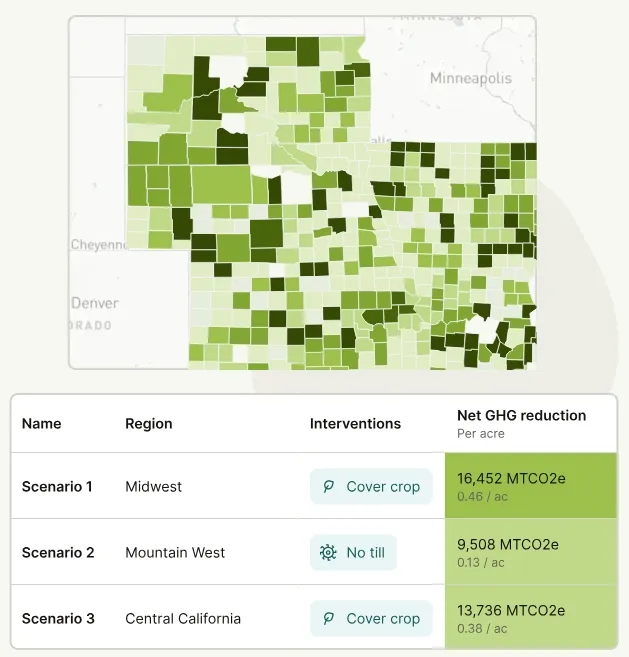Click the cover crop leaf icon in Scenario 1
This screenshot has height=657, width=629.
click(x=328, y=487)
